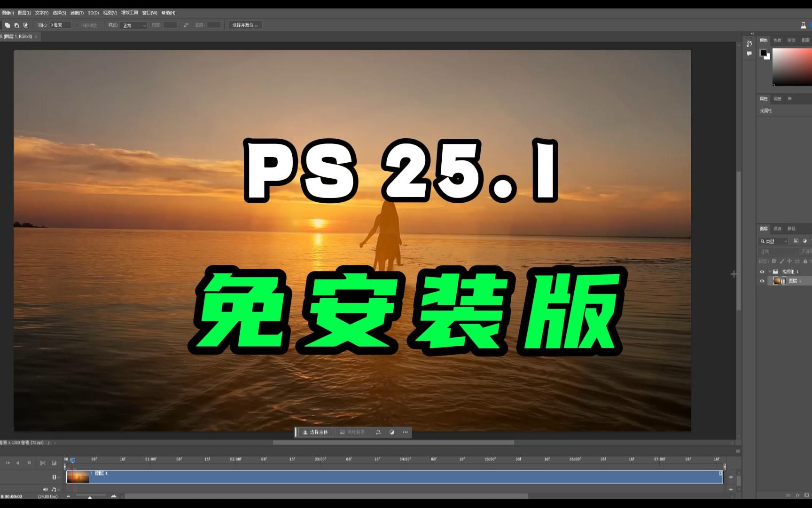812x508 pixels.
Task: Hide the 图层 1 layer visibility
Action: click(x=762, y=281)
